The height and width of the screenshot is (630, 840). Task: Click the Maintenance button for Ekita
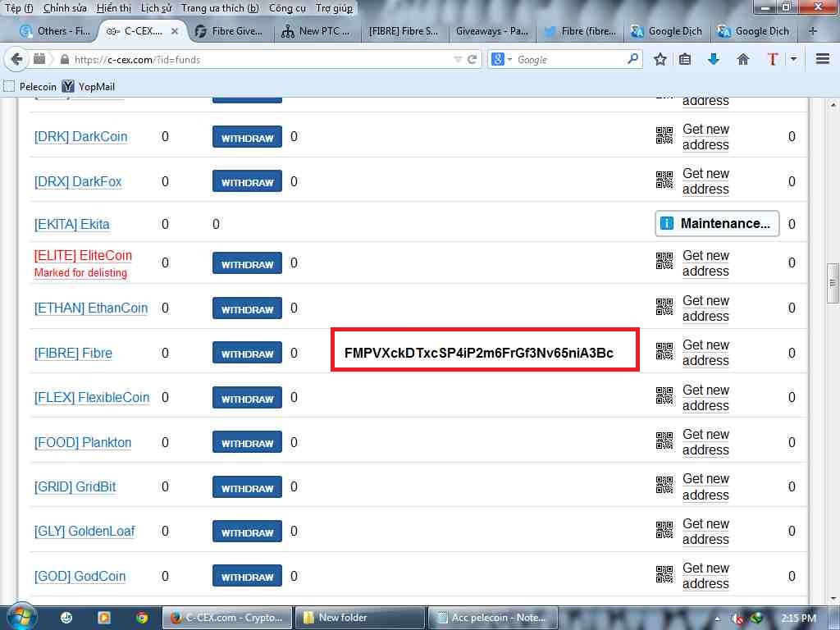[717, 223]
